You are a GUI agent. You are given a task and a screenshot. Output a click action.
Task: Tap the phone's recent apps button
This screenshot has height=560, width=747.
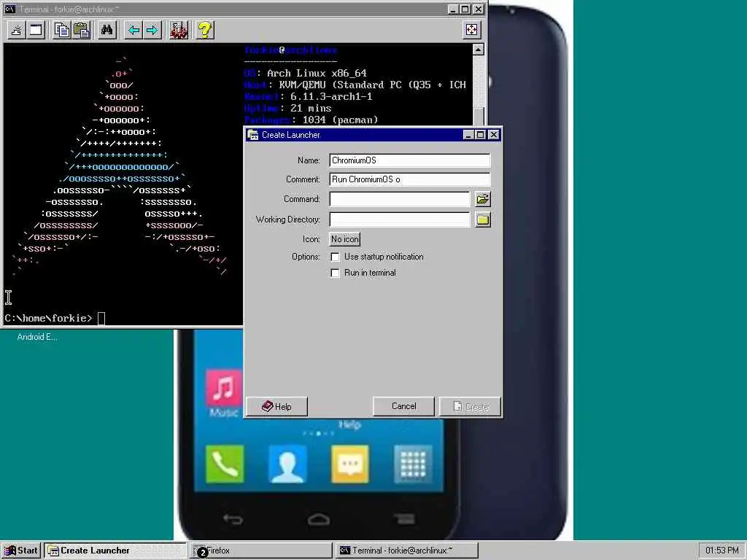coord(404,518)
